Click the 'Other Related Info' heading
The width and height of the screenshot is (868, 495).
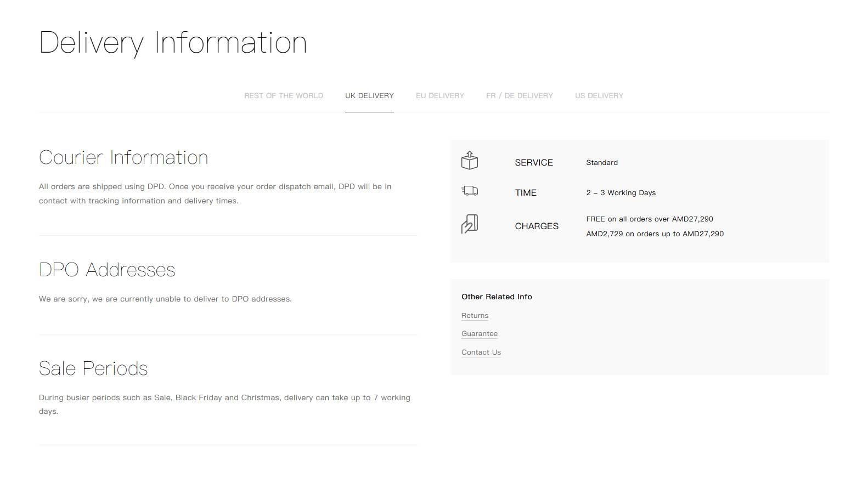pyautogui.click(x=497, y=297)
